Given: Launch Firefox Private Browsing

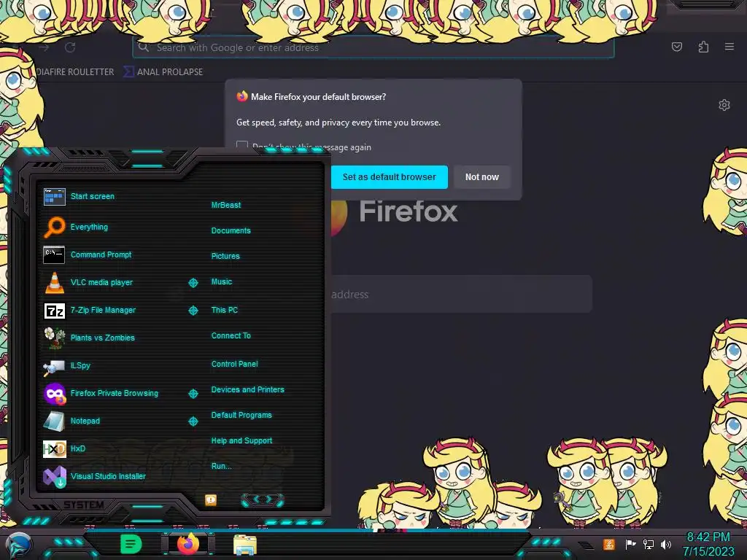Looking at the screenshot, I should coord(114,393).
